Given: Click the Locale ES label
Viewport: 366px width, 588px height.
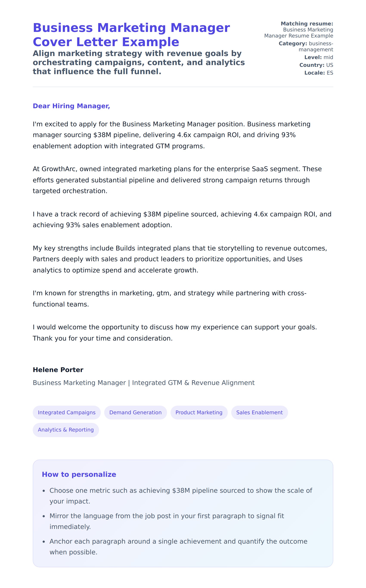Looking at the screenshot, I should (319, 73).
